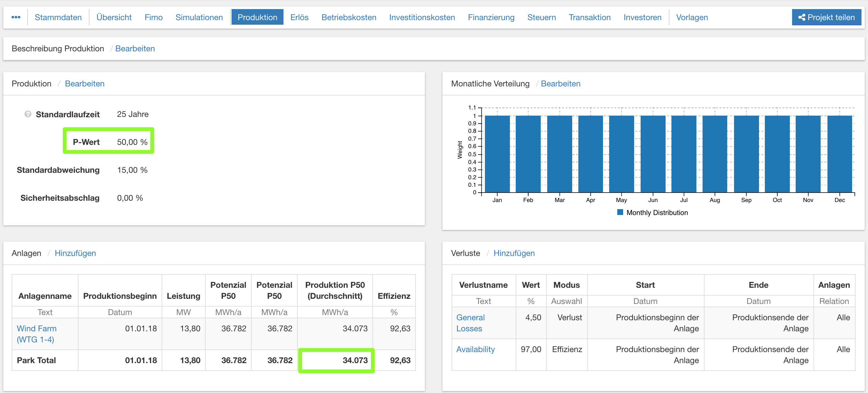
Task: Add a new Verlust via Hinzufügen
Action: (x=514, y=253)
